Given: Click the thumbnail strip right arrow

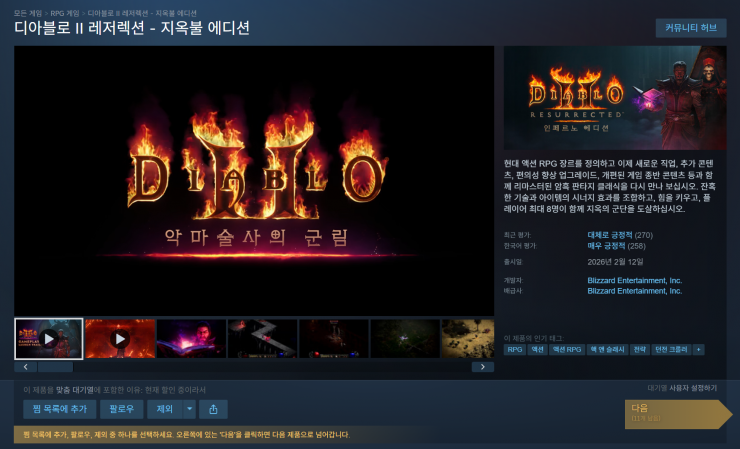Looking at the screenshot, I should (483, 367).
